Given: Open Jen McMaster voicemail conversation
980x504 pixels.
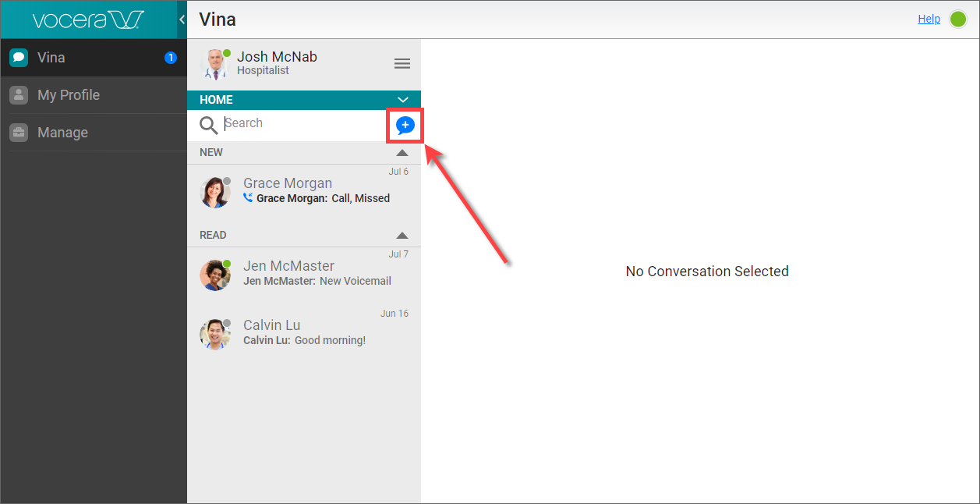Looking at the screenshot, I should point(304,274).
